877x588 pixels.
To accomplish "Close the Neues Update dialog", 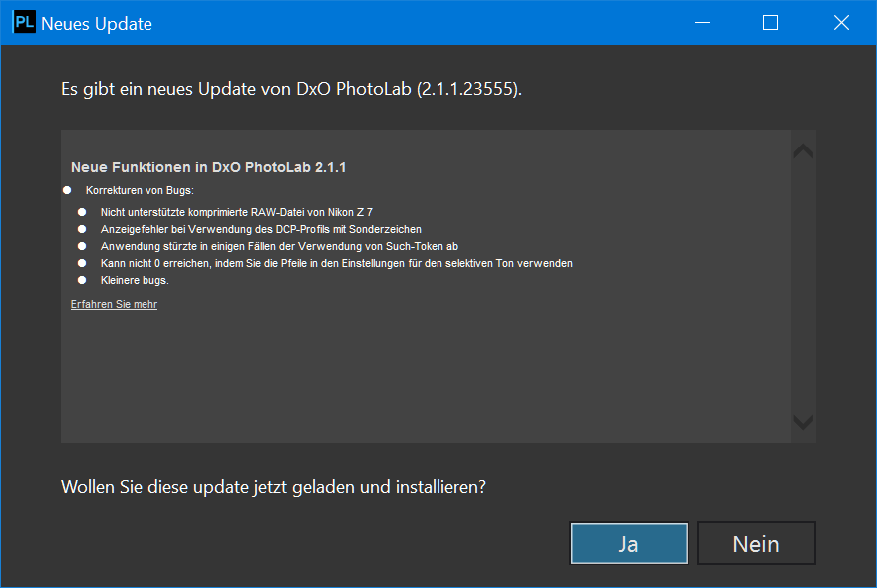I will [x=842, y=23].
